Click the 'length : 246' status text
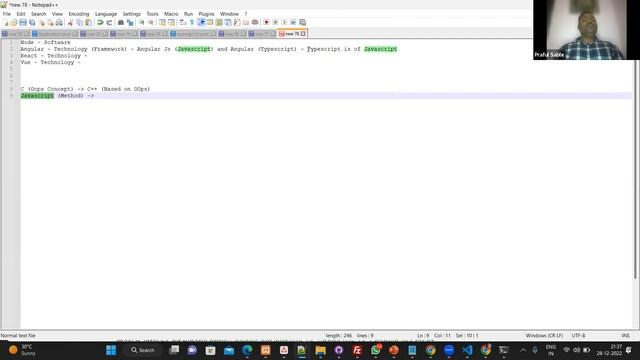Screen dimensions: 640x360 pyautogui.click(x=339, y=336)
